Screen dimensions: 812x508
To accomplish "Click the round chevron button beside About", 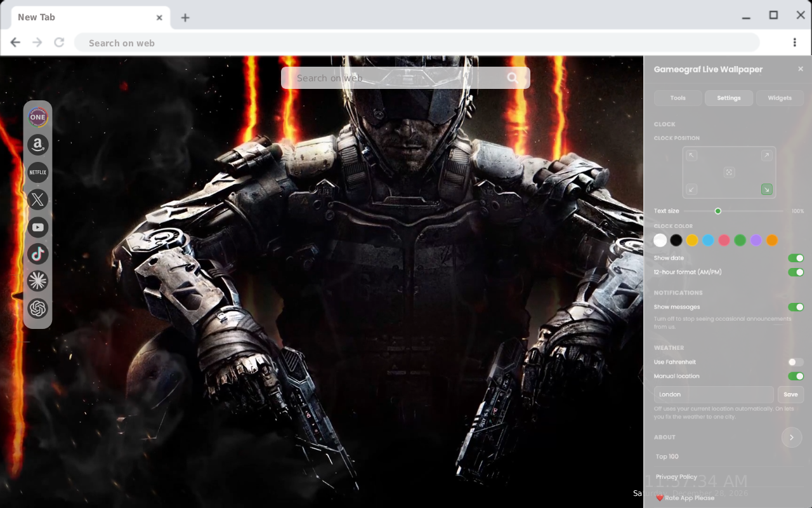I will coord(792,438).
